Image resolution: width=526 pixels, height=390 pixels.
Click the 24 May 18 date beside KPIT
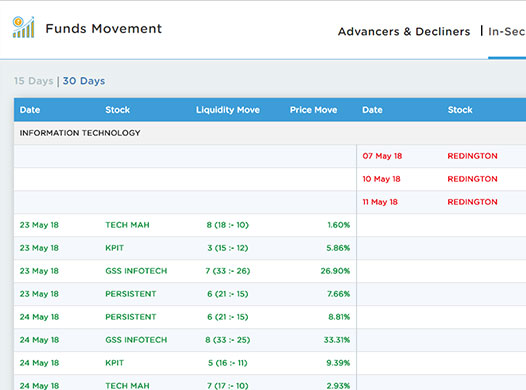click(x=39, y=363)
